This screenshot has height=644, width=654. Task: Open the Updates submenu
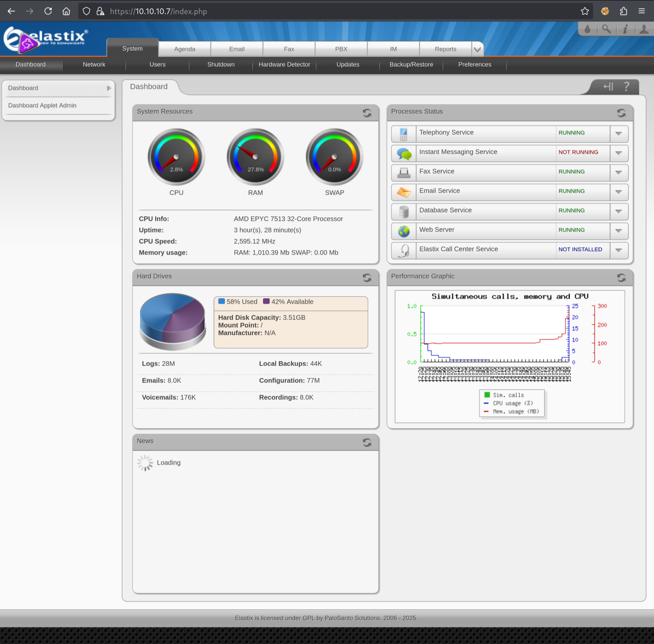pyautogui.click(x=348, y=64)
